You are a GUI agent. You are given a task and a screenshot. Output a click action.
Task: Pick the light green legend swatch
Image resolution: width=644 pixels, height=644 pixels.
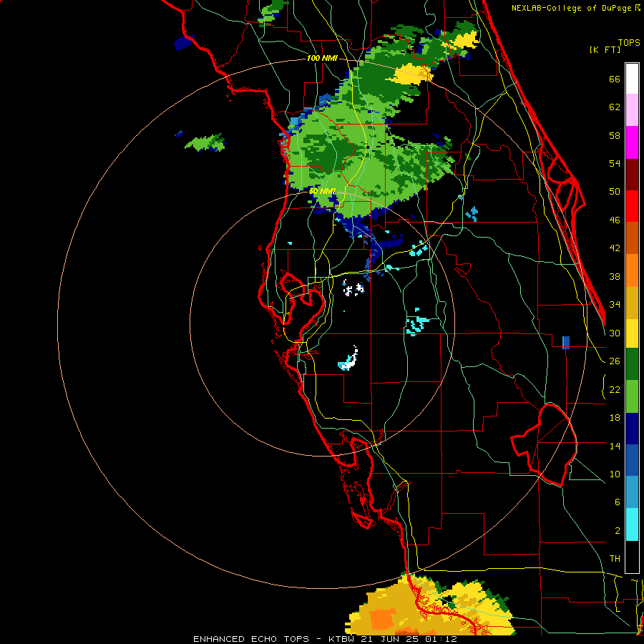632,396
